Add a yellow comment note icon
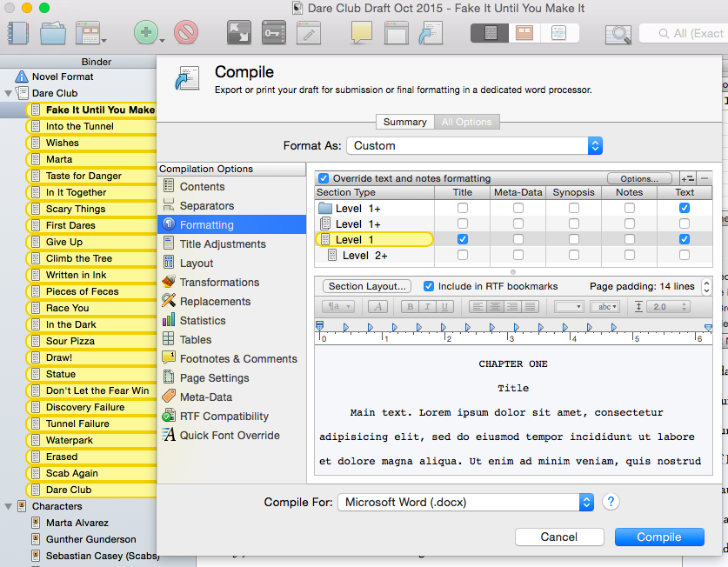Image resolution: width=728 pixels, height=567 pixels. [362, 33]
